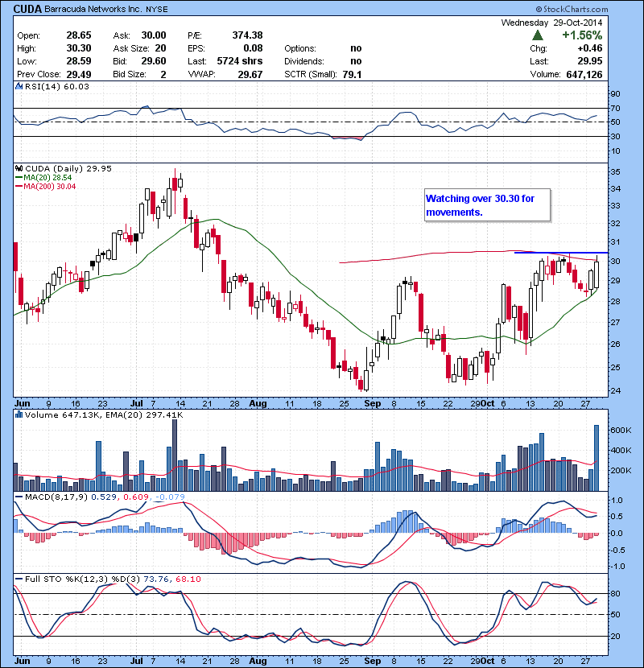Click the +1.56% percent change figure
The height and width of the screenshot is (668, 644).
pyautogui.click(x=582, y=35)
